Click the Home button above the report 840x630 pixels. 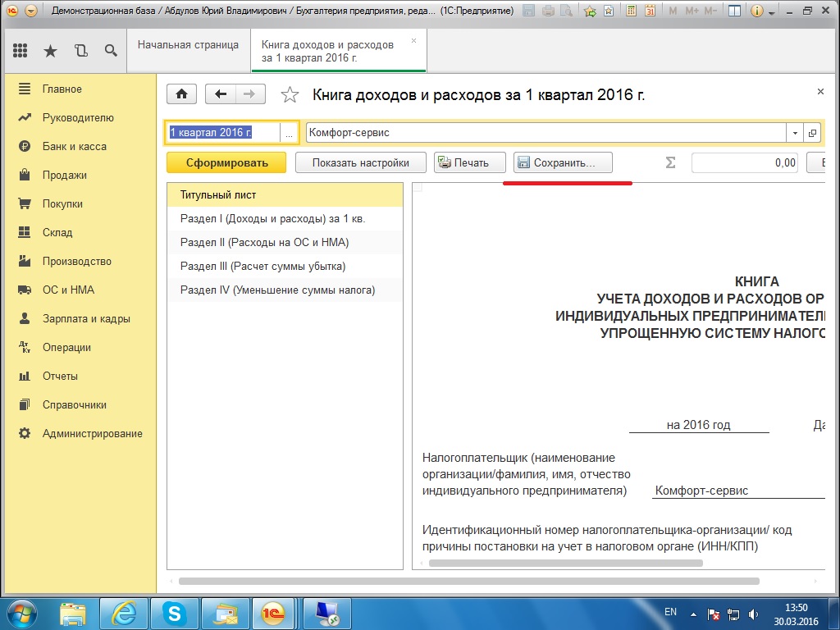click(x=181, y=94)
